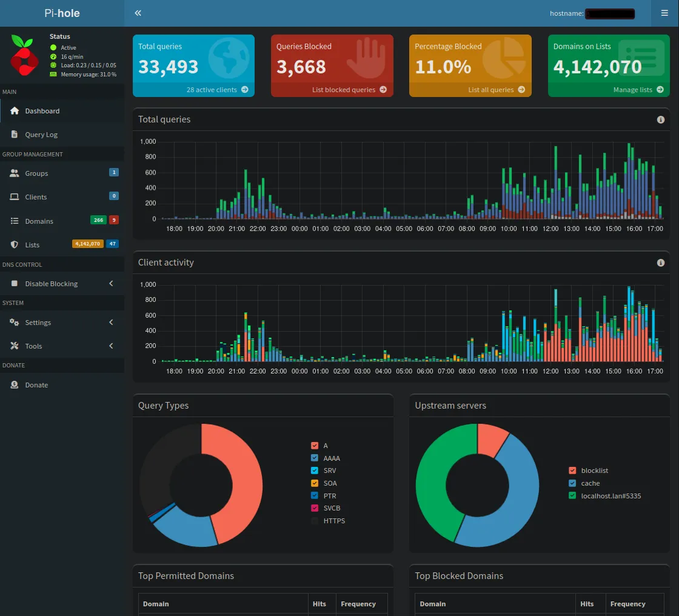Image resolution: width=679 pixels, height=616 pixels.
Task: Click the memory usage icon in Status
Action: pyautogui.click(x=53, y=74)
